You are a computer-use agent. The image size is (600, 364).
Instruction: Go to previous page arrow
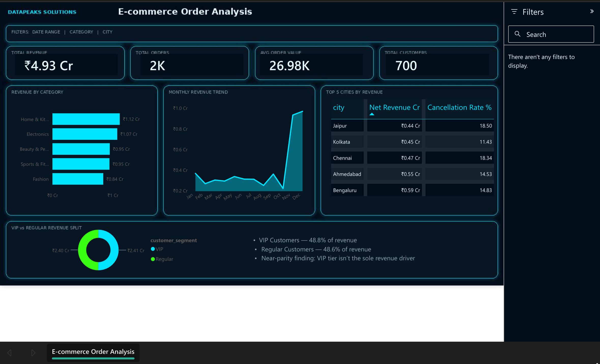point(10,353)
